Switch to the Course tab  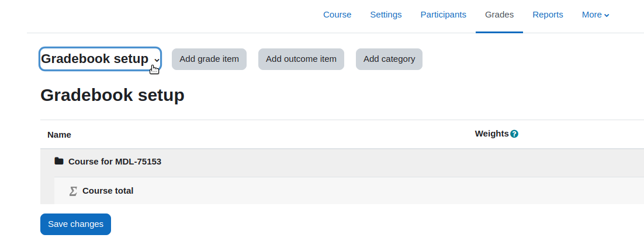pos(337,15)
